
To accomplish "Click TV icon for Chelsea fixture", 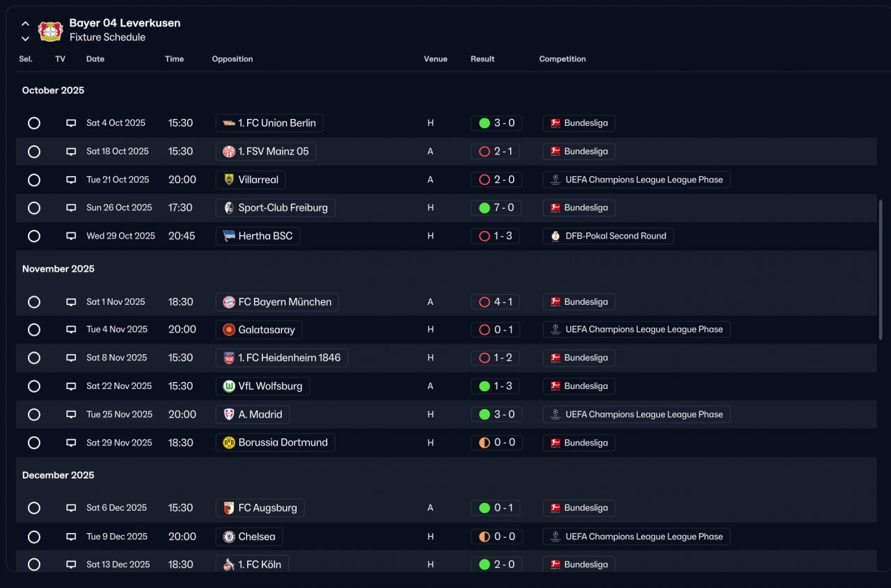I will (x=71, y=537).
